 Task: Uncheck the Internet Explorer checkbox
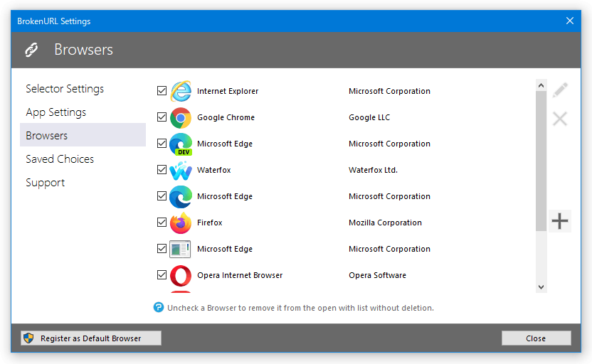[x=162, y=91]
